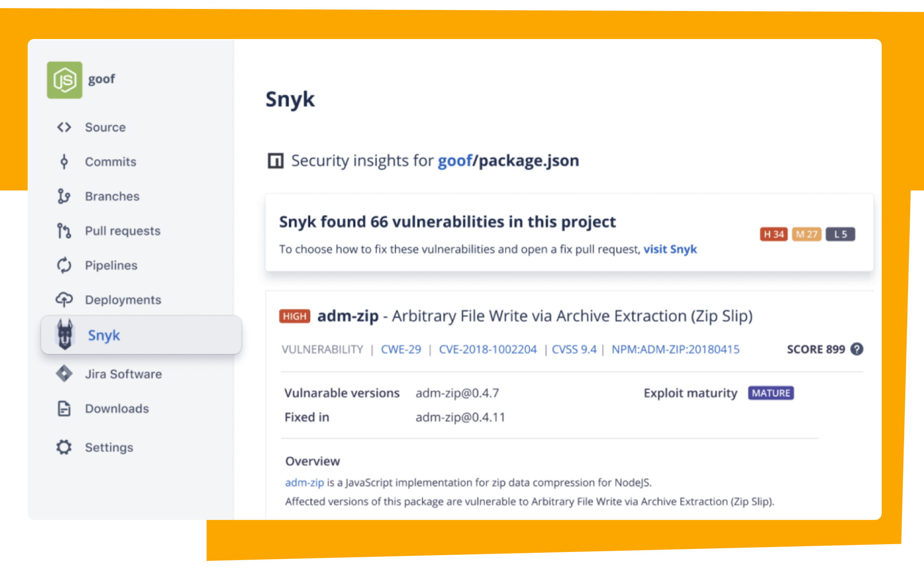This screenshot has height=569, width=924.
Task: Expand the NPM:ADM-ZIP:20180415 reference
Action: 675,349
